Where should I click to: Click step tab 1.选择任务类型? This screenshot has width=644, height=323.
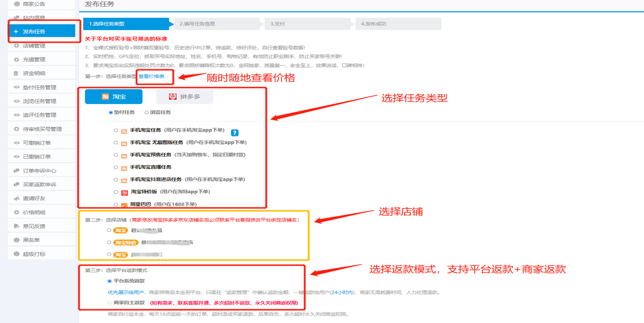pyautogui.click(x=126, y=24)
